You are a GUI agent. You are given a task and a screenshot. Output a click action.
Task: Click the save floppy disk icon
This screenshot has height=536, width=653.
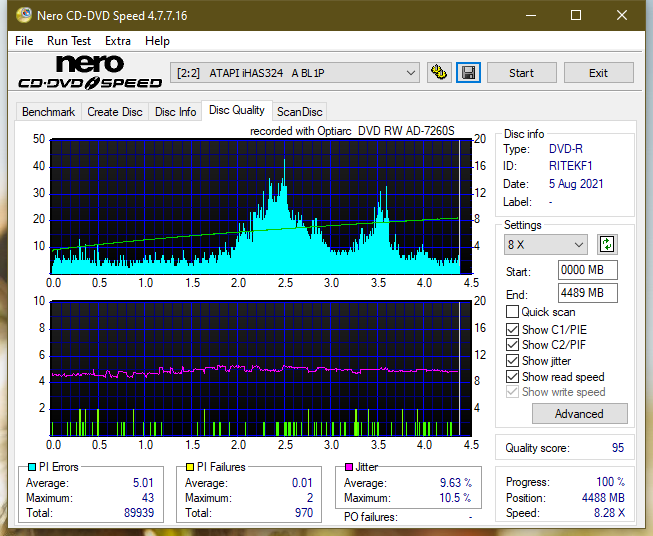click(x=469, y=73)
